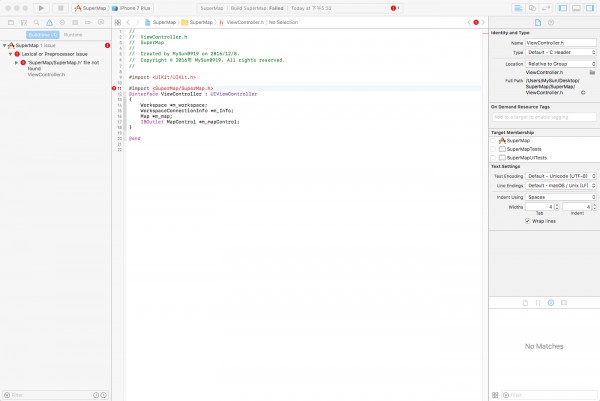Open the Text Encoding dropdown
Screen dimensions: 600x401
(x=561, y=176)
